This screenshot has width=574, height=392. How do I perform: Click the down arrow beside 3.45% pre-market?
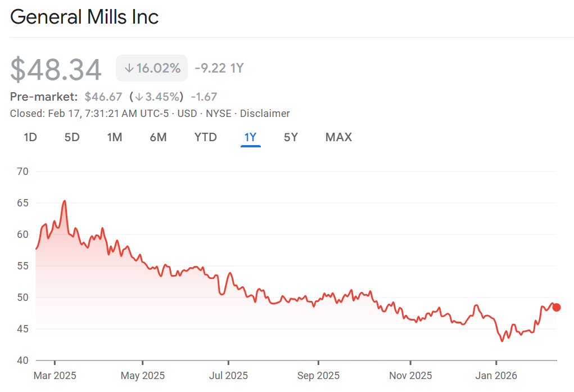point(139,97)
